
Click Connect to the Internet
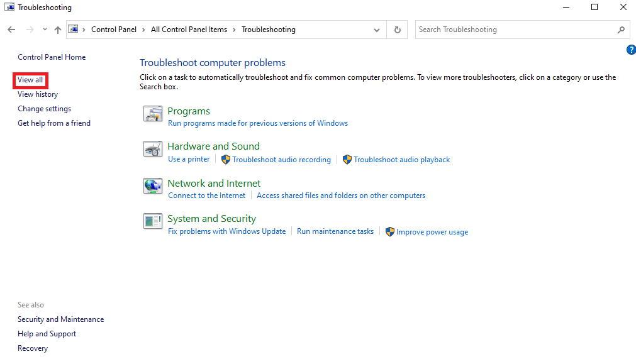click(x=207, y=196)
